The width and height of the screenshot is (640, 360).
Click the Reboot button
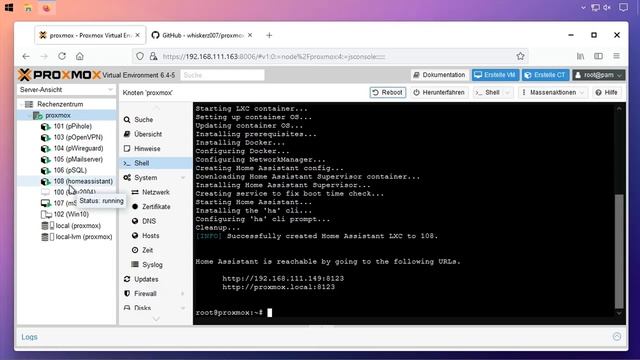[388, 93]
